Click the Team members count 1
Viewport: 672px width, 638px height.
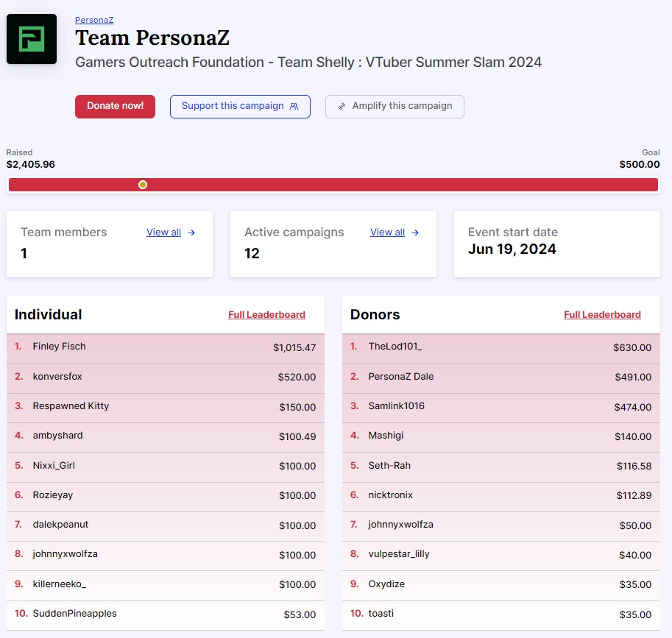pyautogui.click(x=24, y=254)
